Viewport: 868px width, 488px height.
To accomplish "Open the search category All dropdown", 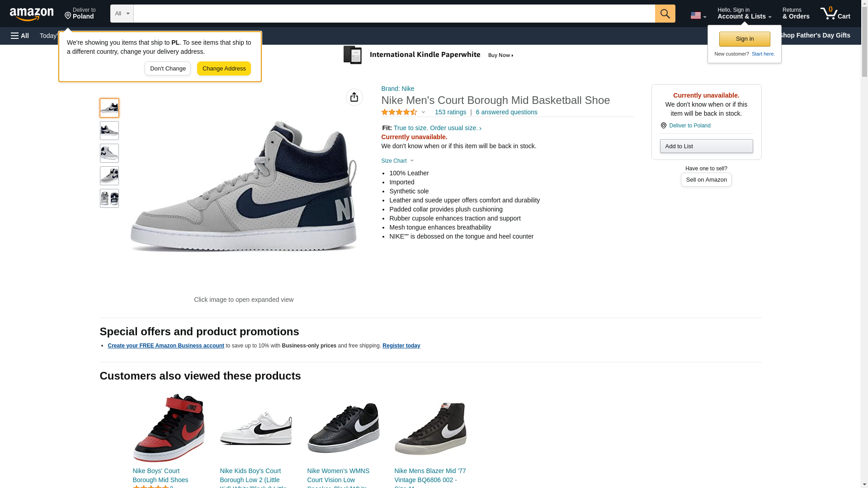I will click(122, 14).
